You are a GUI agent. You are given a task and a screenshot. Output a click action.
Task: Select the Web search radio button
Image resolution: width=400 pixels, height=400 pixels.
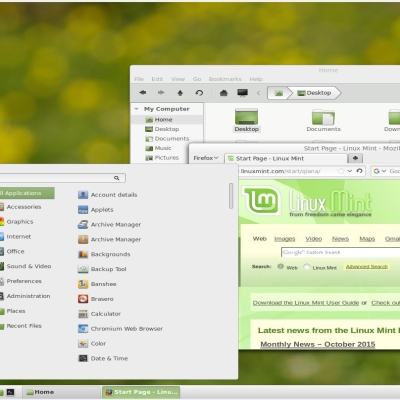(x=281, y=267)
